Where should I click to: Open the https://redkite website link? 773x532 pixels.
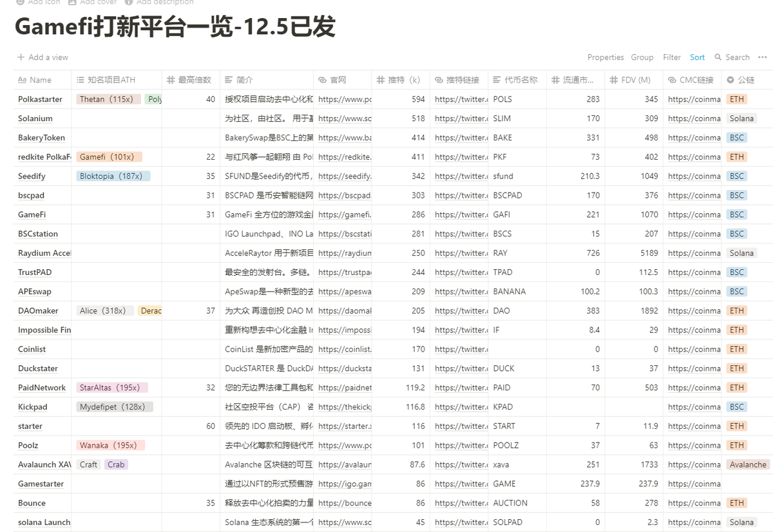click(345, 157)
